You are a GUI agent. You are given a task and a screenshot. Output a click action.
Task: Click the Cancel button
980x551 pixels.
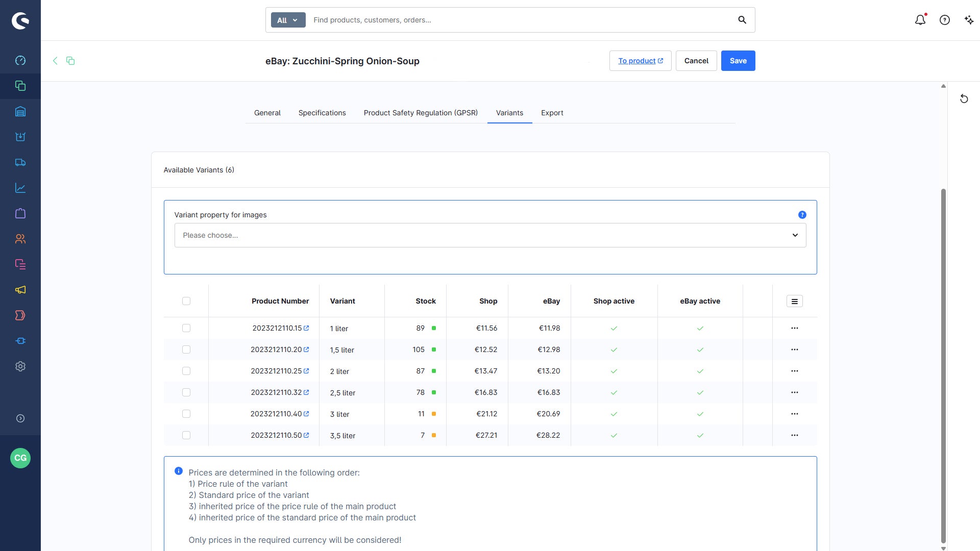tap(696, 61)
